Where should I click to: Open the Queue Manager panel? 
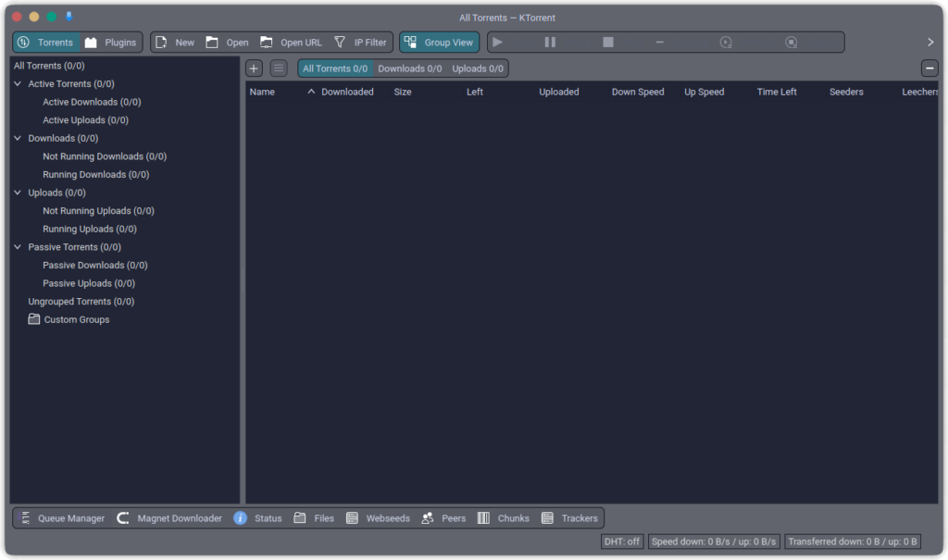(x=62, y=518)
